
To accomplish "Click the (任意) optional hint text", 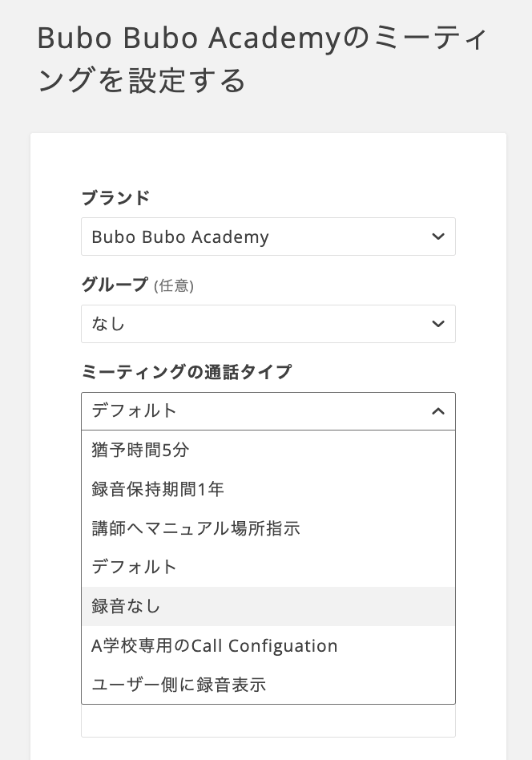I will (x=174, y=285).
